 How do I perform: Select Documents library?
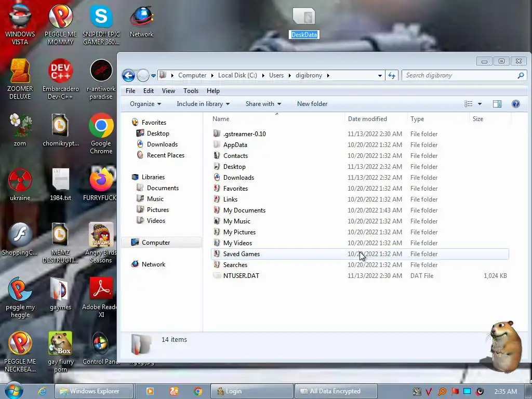(163, 188)
